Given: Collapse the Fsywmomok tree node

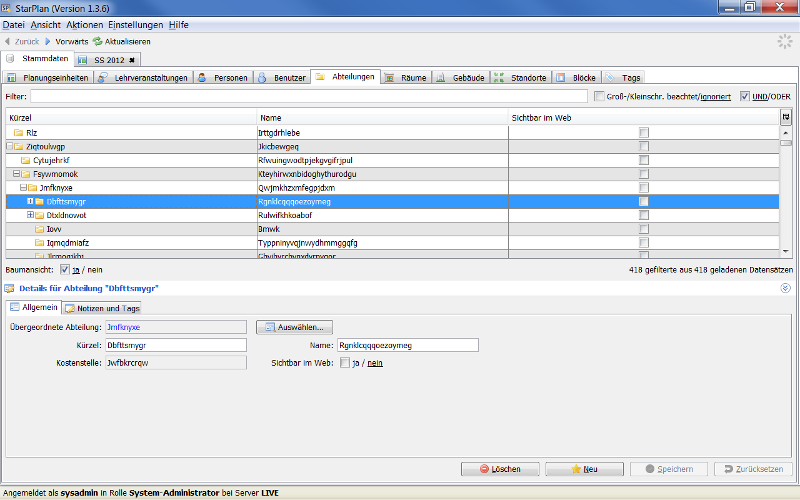Looking at the screenshot, I should [16, 174].
